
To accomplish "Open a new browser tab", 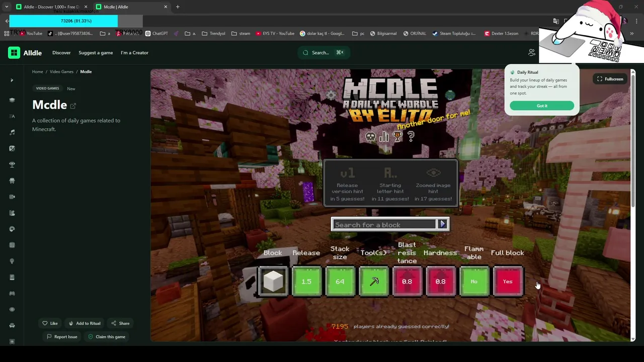I will click(178, 7).
